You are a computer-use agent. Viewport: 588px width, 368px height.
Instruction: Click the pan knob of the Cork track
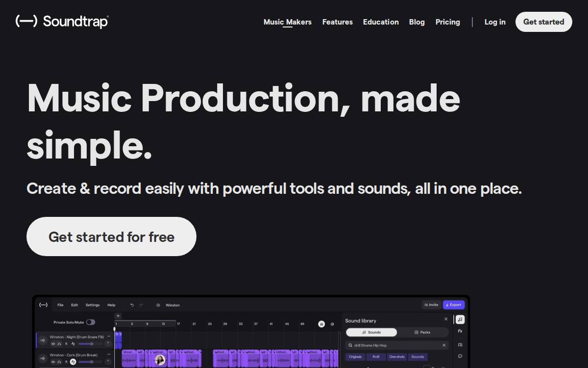(108, 361)
